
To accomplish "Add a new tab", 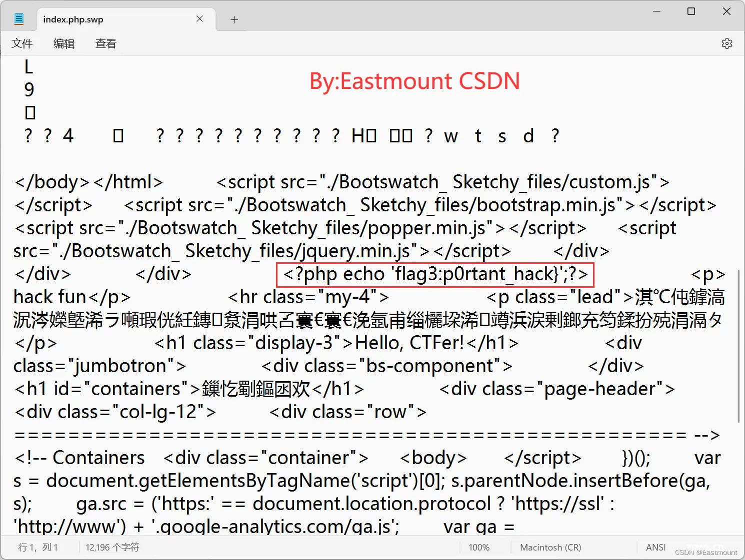I will coord(234,19).
